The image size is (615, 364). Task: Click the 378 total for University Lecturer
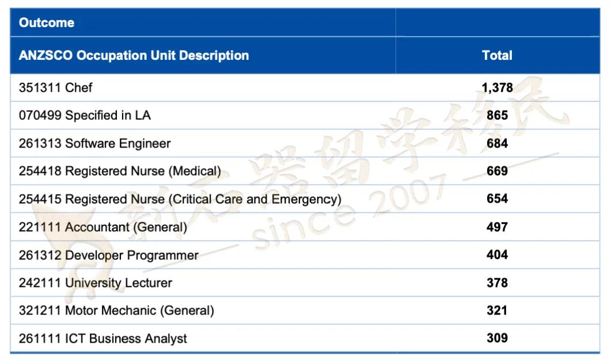tap(497, 283)
